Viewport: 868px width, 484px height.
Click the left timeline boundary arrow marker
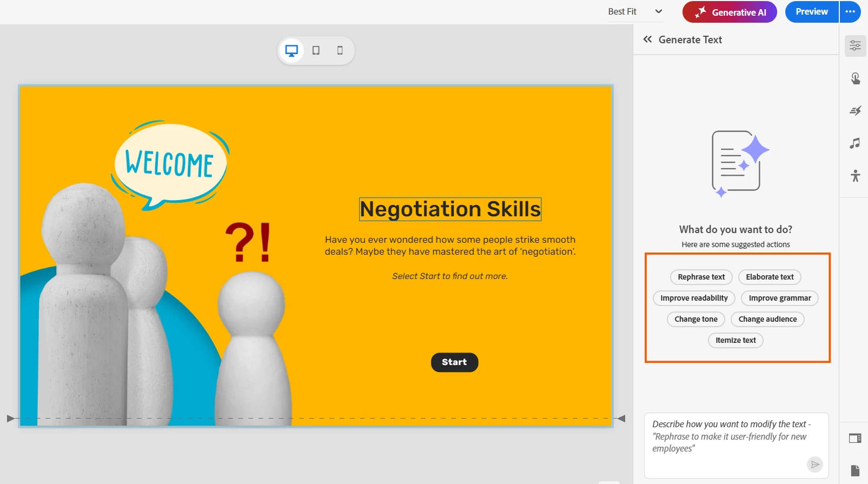(10, 418)
